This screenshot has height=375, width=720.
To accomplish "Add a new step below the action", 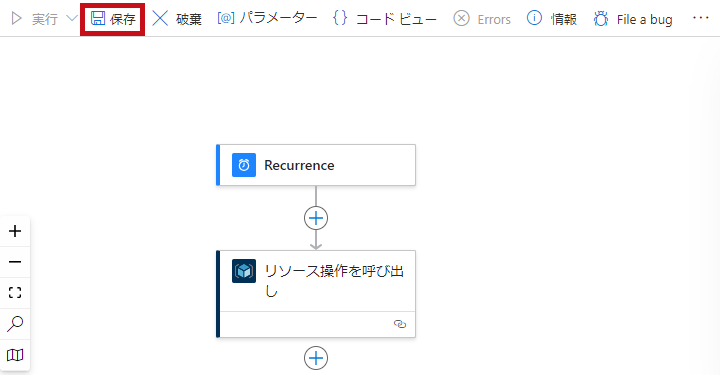I will pos(316,358).
